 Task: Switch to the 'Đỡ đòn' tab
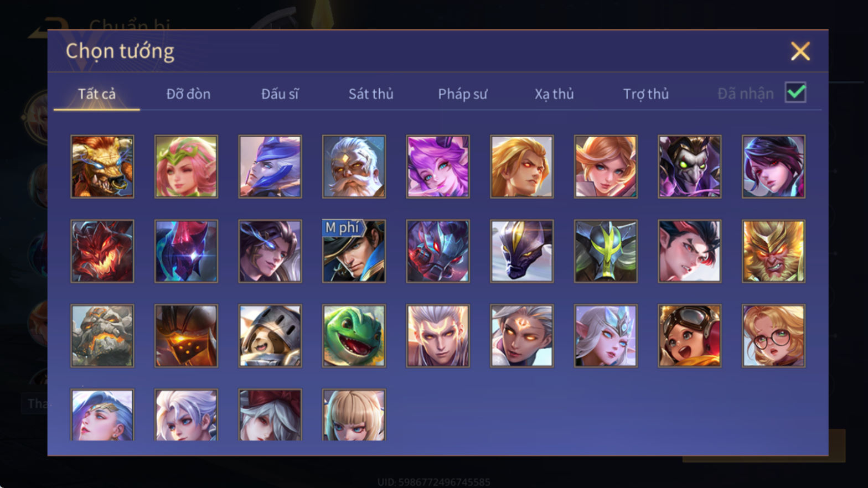click(188, 94)
